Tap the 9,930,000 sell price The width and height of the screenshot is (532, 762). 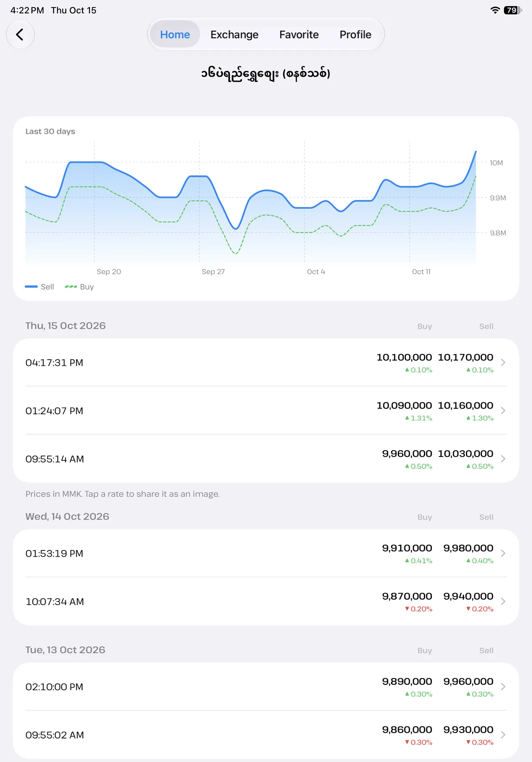(x=468, y=731)
